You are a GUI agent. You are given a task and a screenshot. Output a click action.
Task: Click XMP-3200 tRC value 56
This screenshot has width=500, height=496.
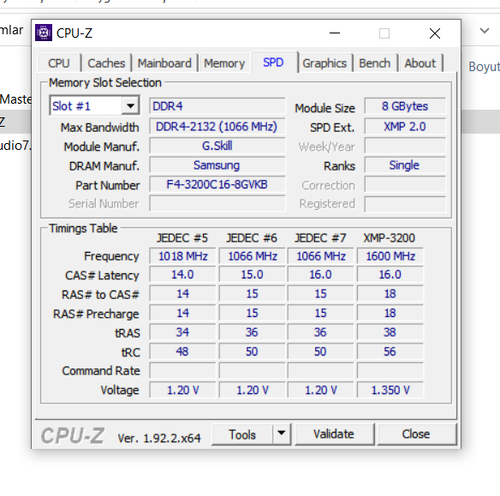pos(390,352)
